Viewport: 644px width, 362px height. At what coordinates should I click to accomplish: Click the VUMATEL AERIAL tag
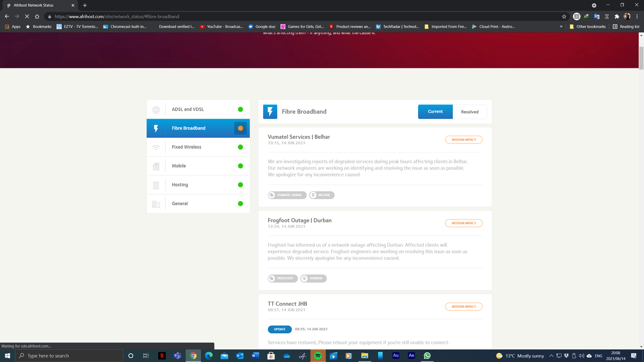287,195
